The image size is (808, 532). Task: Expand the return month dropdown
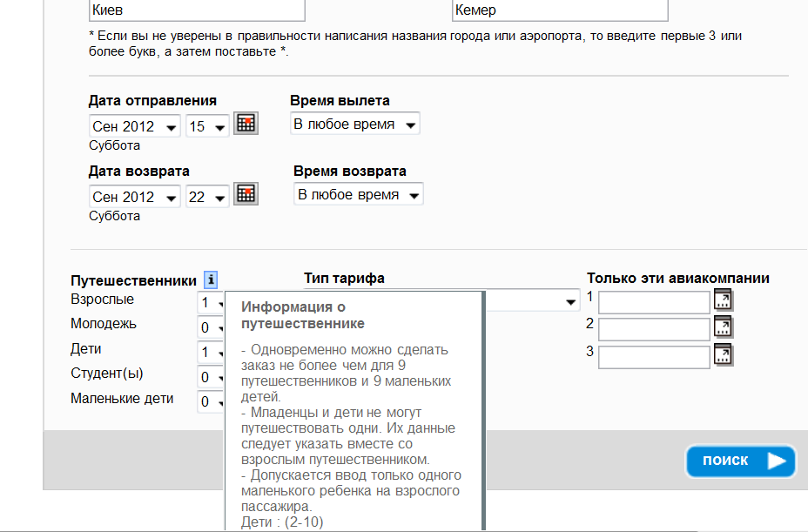click(135, 197)
